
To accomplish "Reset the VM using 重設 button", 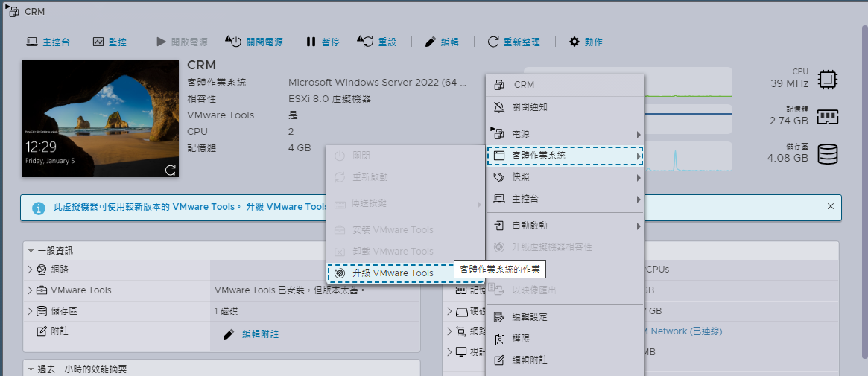I will click(377, 42).
